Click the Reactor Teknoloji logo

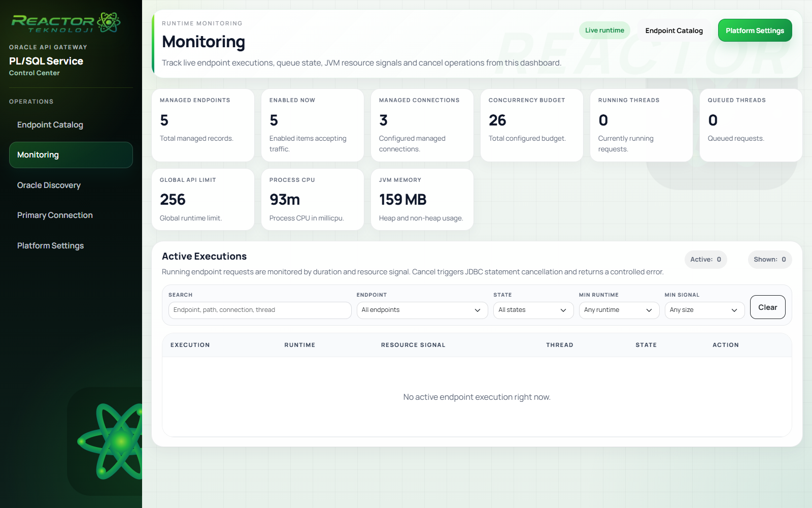[x=66, y=22]
